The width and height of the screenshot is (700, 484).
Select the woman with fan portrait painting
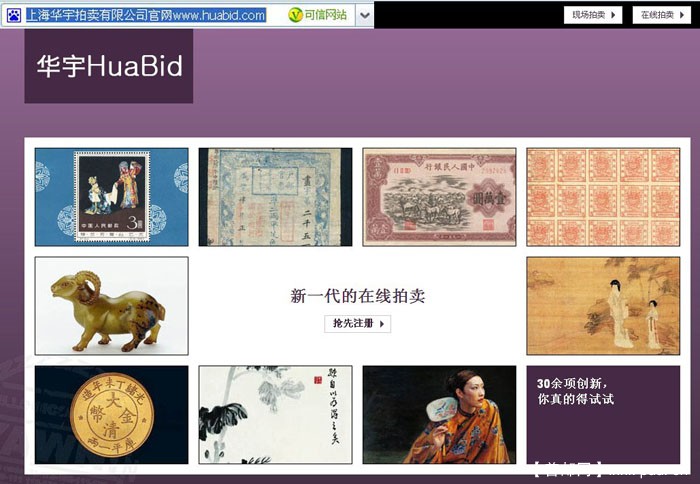pyautogui.click(x=439, y=415)
